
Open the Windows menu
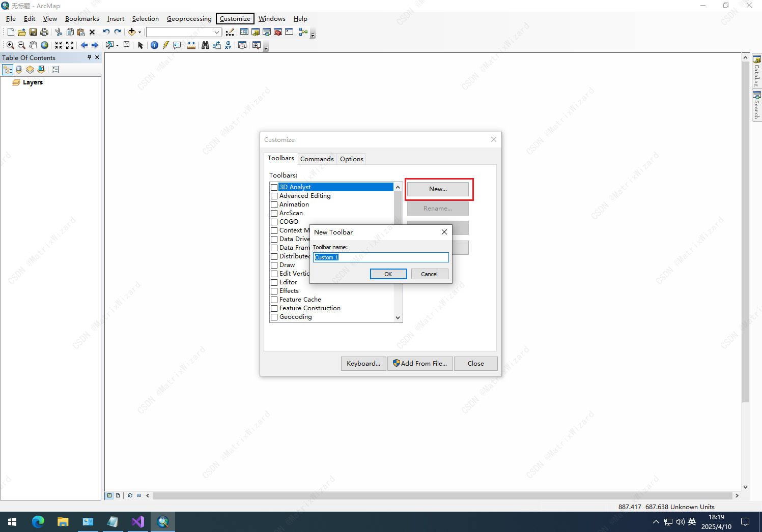click(272, 18)
